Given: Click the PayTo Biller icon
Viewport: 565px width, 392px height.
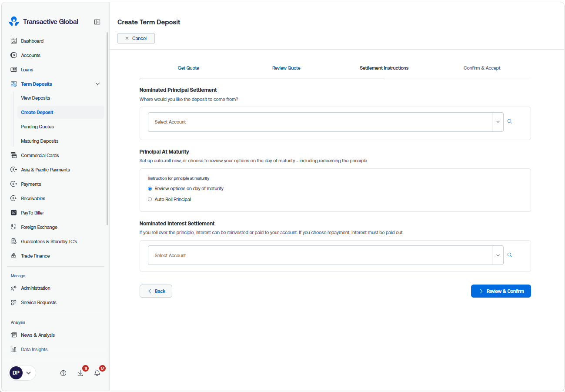Looking at the screenshot, I should pos(13,213).
